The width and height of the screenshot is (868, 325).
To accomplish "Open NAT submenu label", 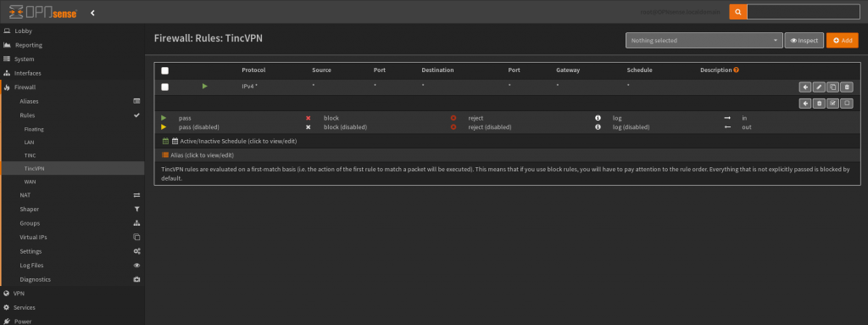I will point(25,195).
